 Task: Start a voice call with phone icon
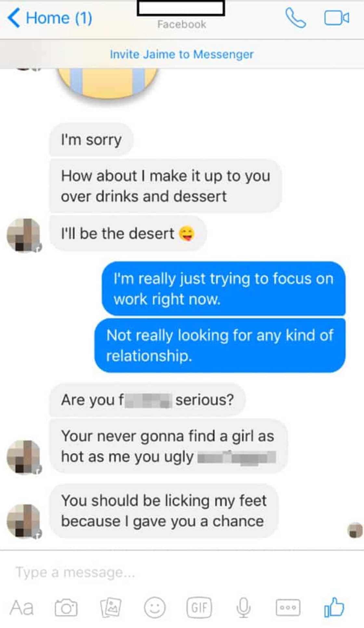(x=295, y=18)
